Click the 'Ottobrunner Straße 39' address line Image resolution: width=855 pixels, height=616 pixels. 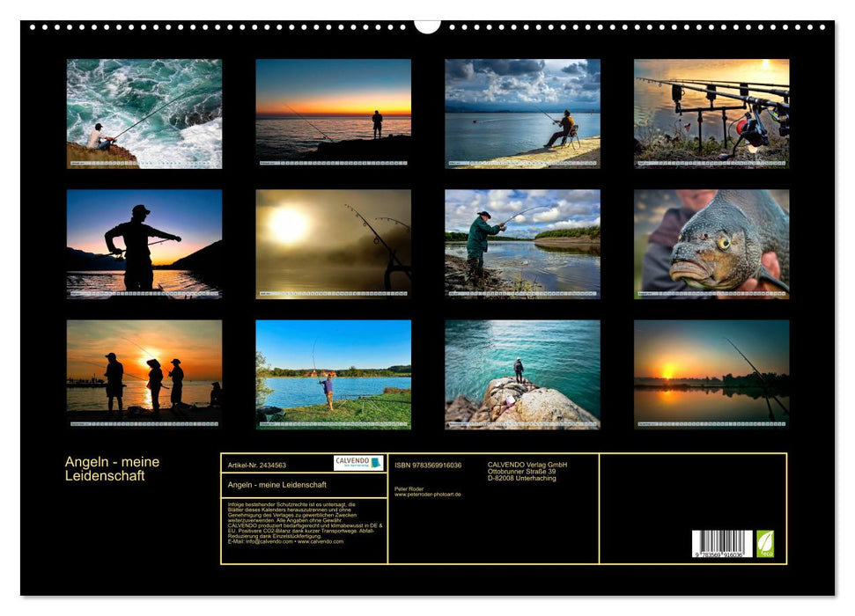(x=522, y=472)
